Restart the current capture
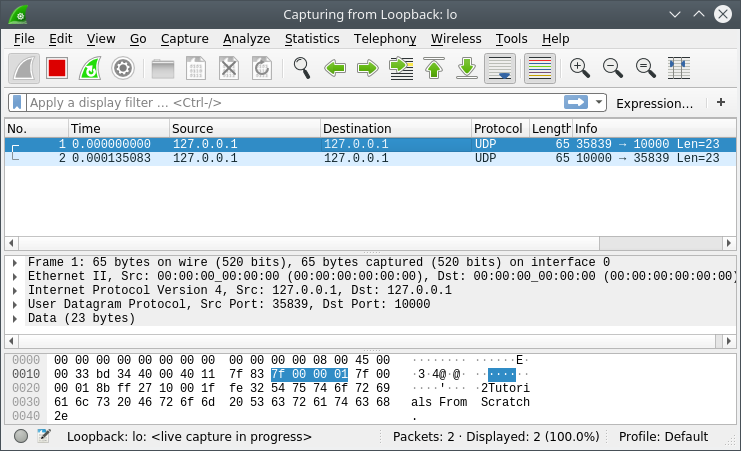 [90, 69]
